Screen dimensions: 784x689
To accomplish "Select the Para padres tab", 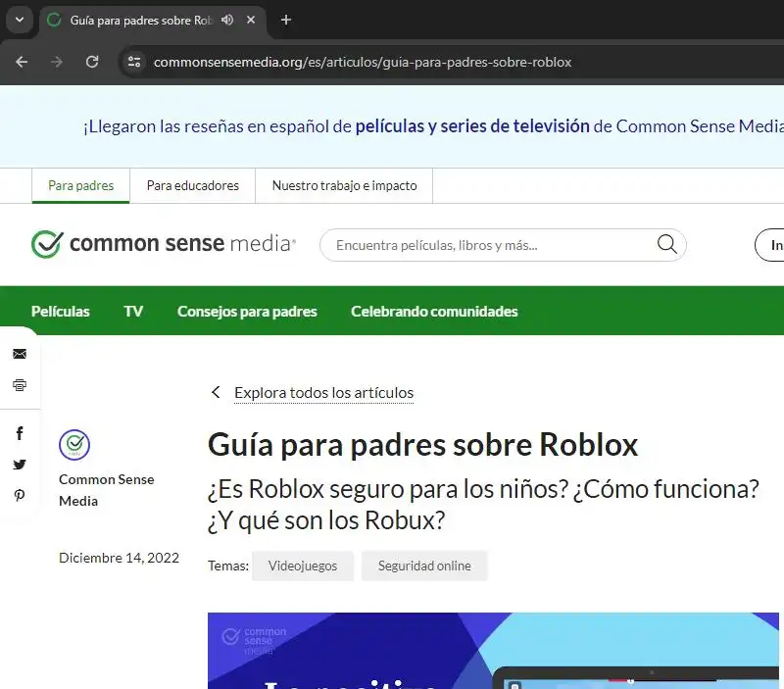I will tap(81, 185).
